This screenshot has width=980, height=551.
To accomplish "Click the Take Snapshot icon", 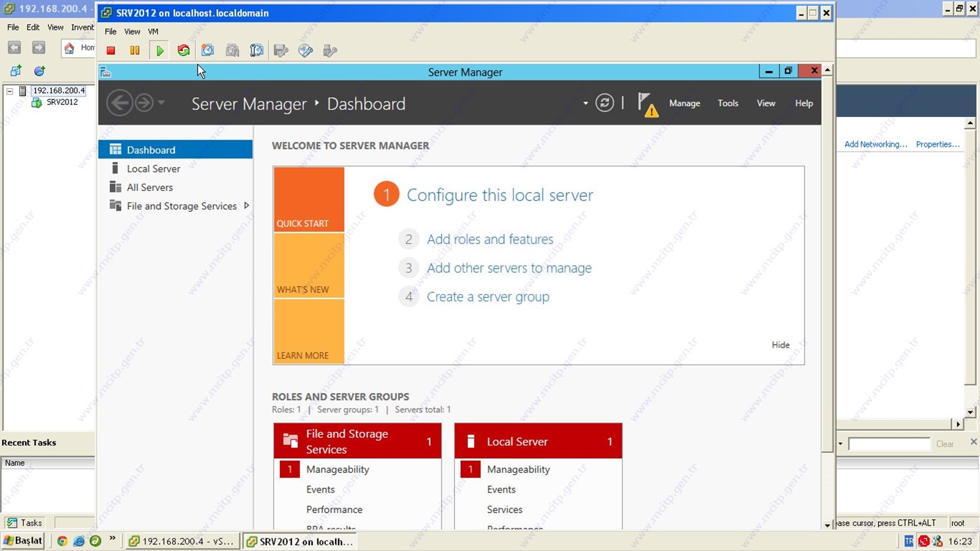I will click(x=208, y=51).
